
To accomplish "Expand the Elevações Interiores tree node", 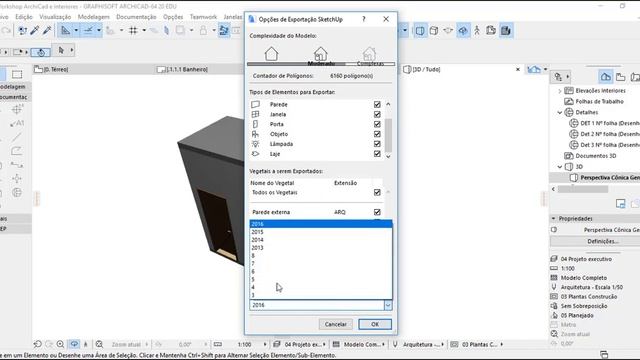I will [x=560, y=91].
